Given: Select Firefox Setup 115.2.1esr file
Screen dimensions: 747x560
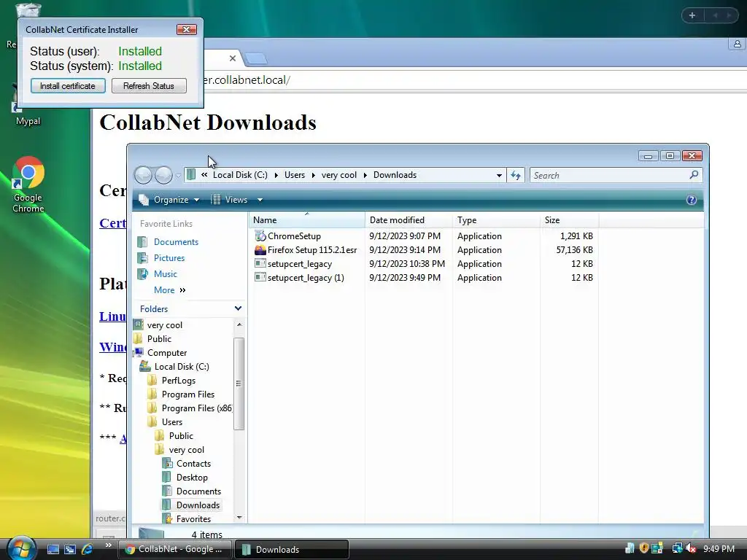Looking at the screenshot, I should [312, 249].
